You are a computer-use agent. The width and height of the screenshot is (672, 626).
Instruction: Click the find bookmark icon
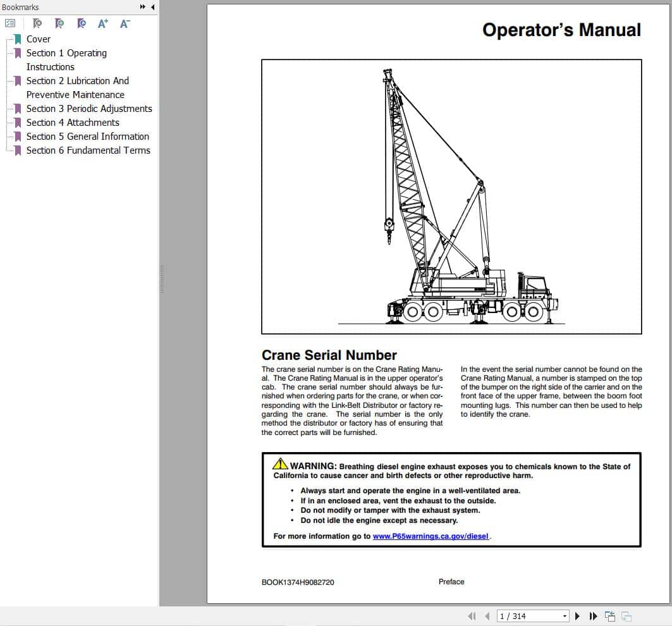[81, 23]
